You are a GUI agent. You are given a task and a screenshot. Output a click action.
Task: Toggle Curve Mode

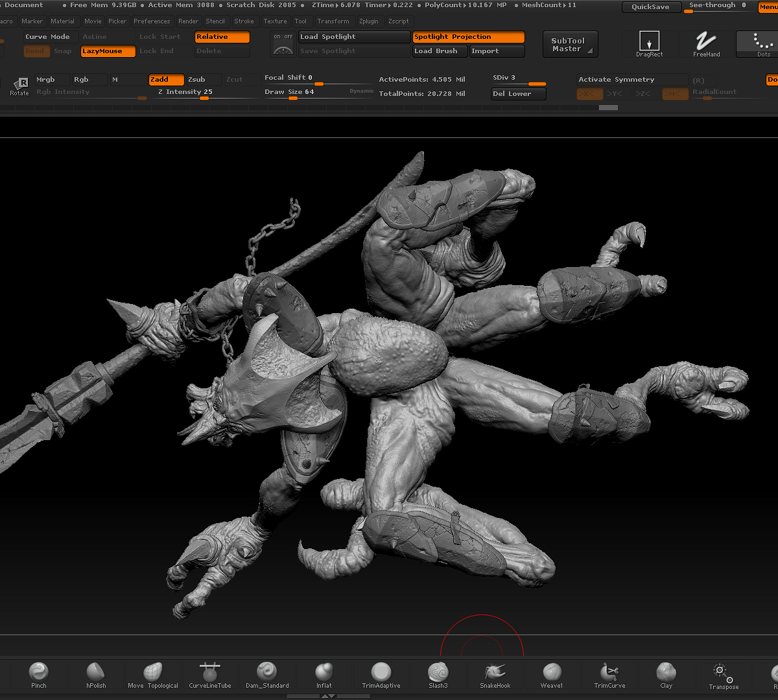pyautogui.click(x=51, y=37)
